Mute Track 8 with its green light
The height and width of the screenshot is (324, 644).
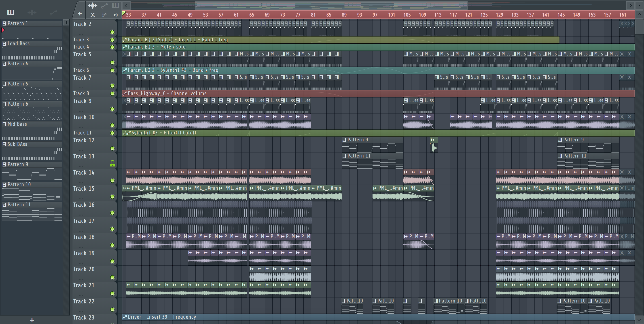click(112, 94)
